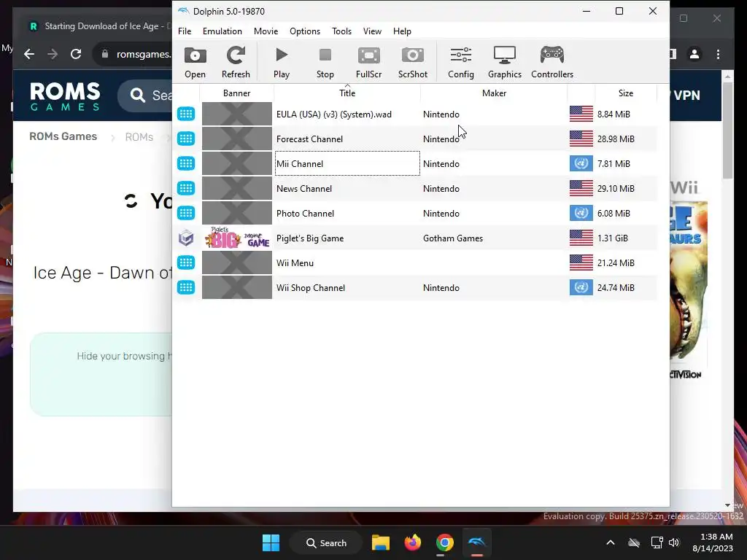Viewport: 747px width, 560px height.
Task: Open Firefox from taskbar
Action: click(413, 542)
